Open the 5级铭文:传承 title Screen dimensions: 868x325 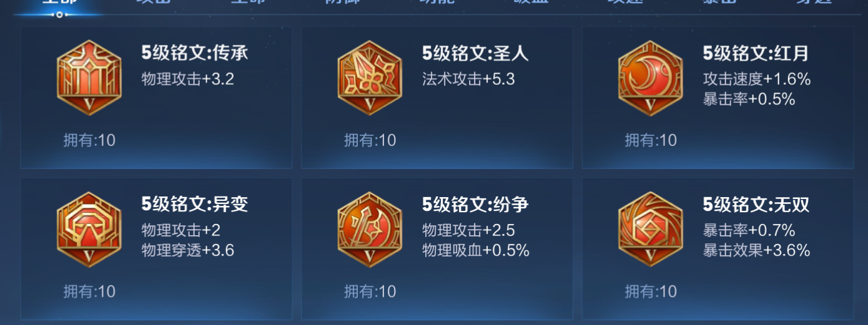point(195,53)
